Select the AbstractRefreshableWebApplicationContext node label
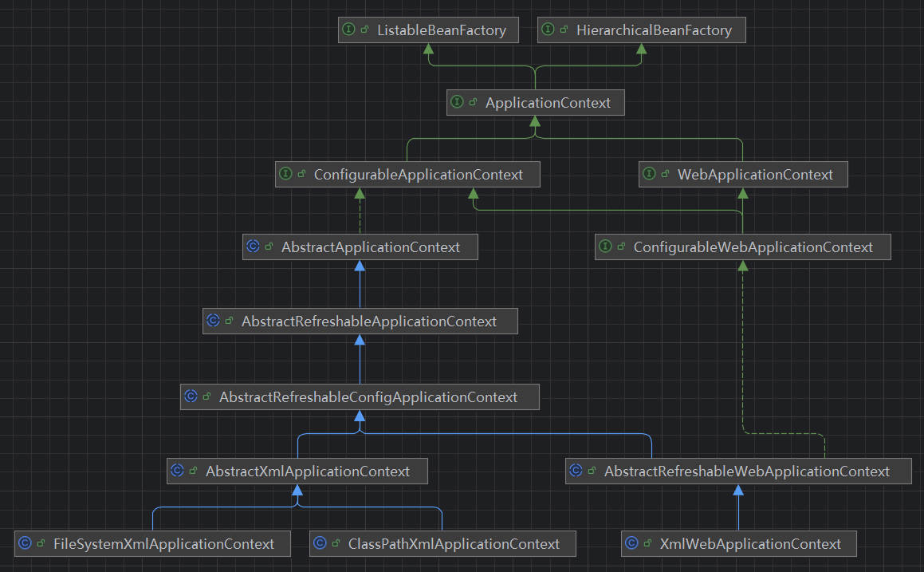Viewport: 924px width, 572px height. [x=746, y=471]
